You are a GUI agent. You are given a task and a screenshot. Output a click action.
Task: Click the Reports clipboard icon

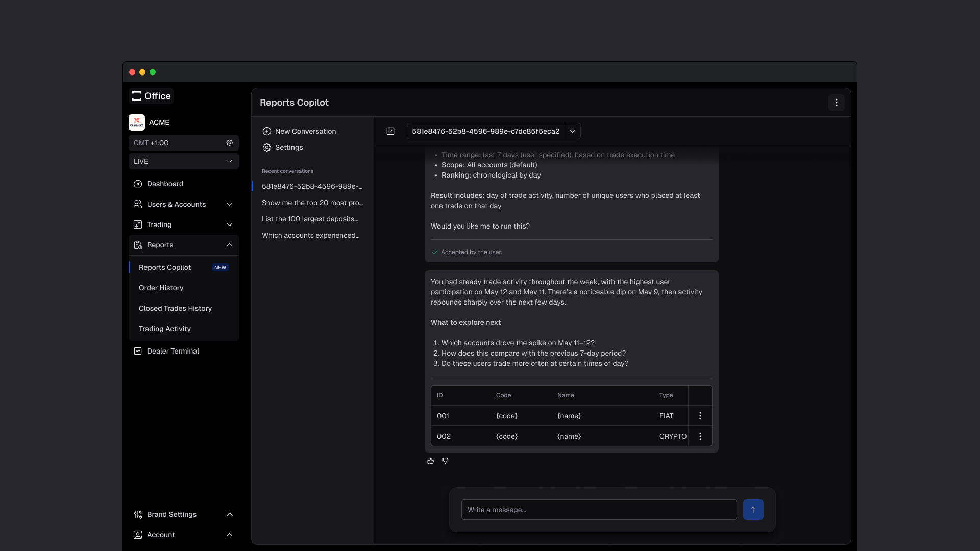[x=138, y=245]
